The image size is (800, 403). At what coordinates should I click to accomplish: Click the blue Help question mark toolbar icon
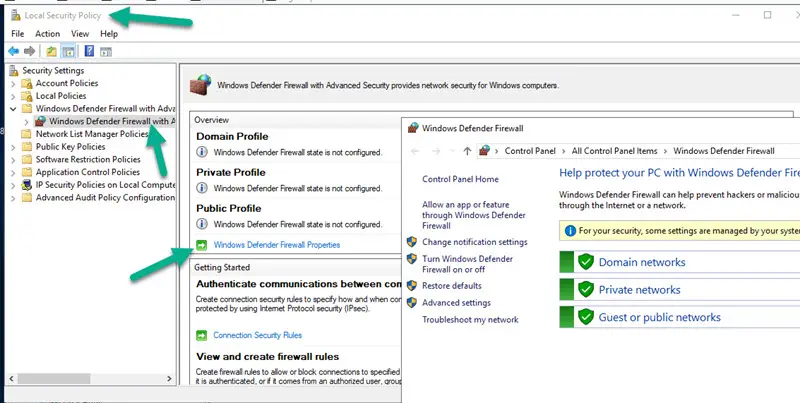pos(89,51)
